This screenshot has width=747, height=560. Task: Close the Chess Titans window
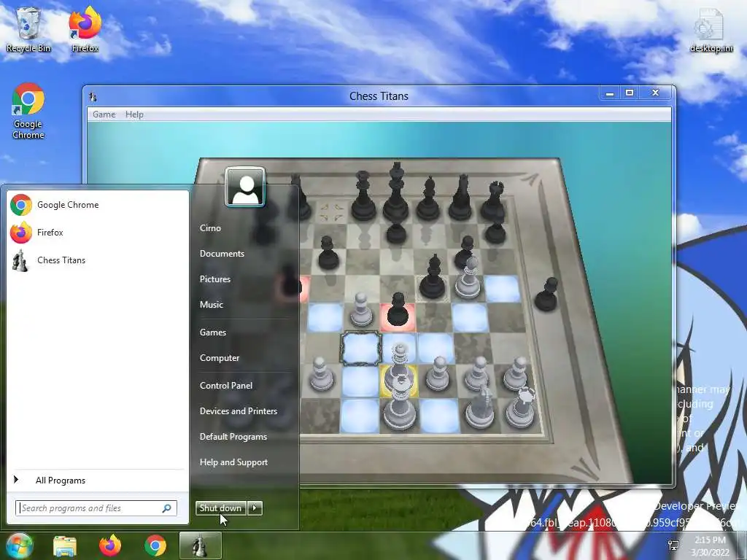pos(656,93)
